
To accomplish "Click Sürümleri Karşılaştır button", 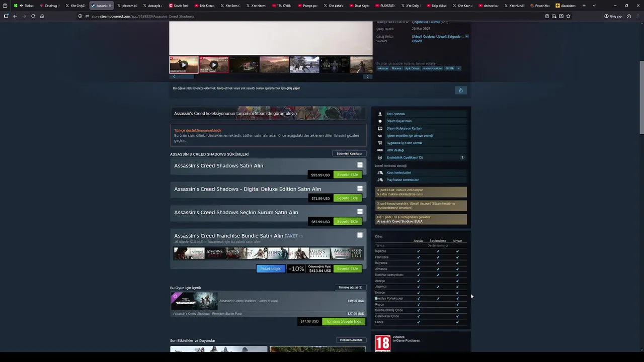I will (349, 153).
